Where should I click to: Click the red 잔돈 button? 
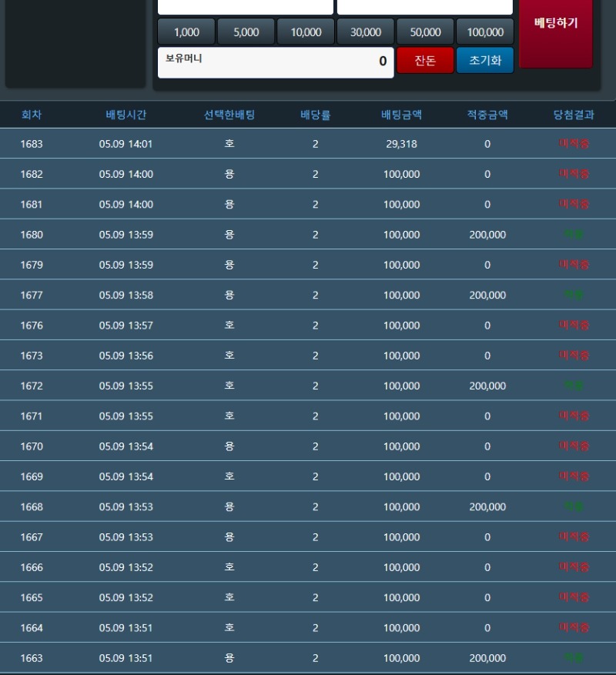point(425,60)
